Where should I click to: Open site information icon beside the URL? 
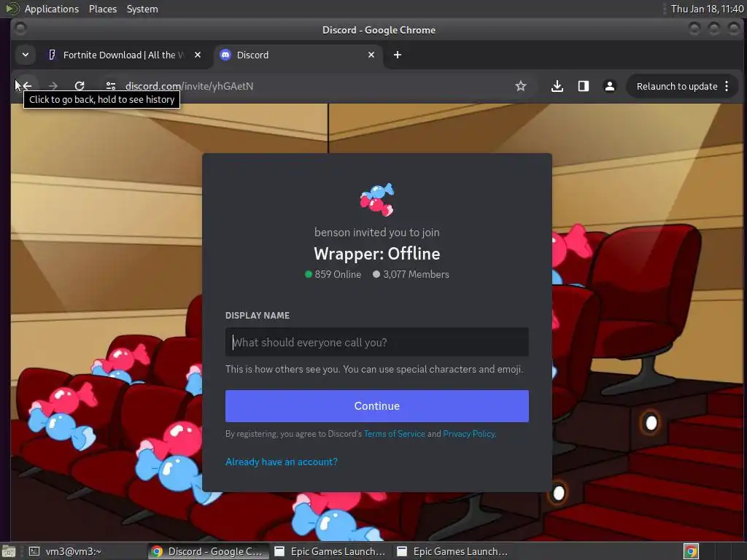click(x=111, y=86)
